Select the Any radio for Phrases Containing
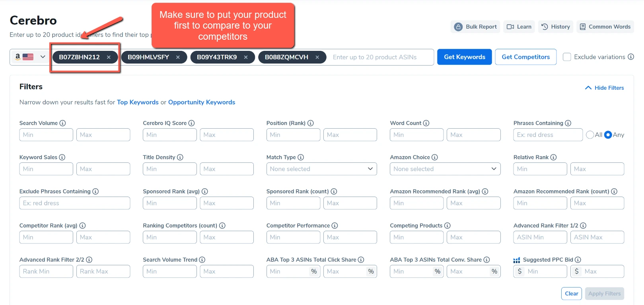 coord(608,135)
